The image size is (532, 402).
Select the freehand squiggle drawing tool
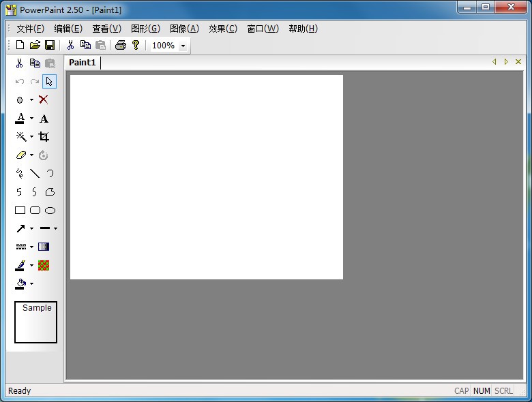[20, 173]
